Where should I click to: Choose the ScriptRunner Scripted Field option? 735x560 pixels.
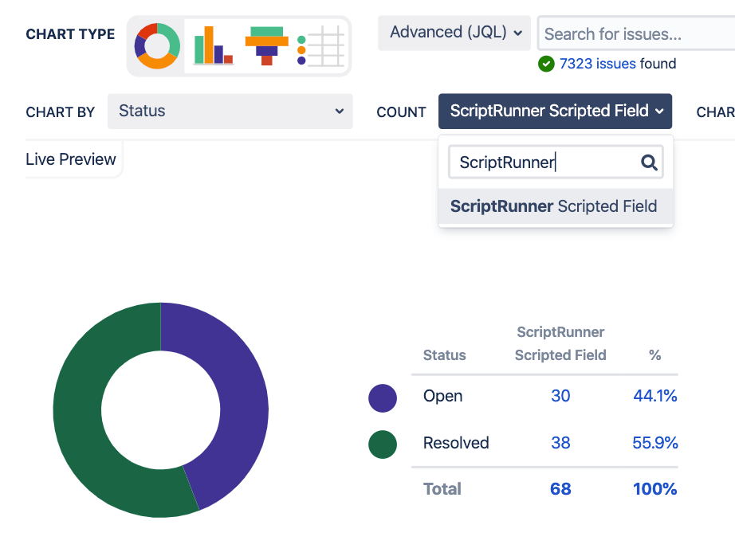pos(556,206)
